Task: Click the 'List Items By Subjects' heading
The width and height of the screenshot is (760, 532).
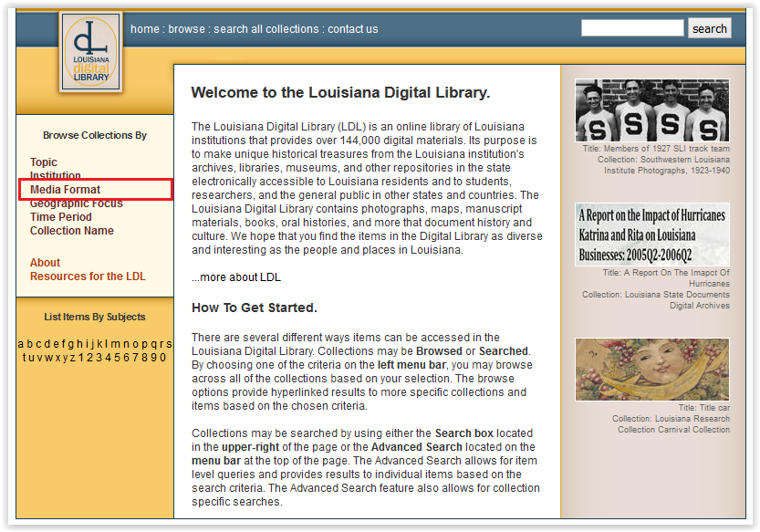Action: coord(95,317)
